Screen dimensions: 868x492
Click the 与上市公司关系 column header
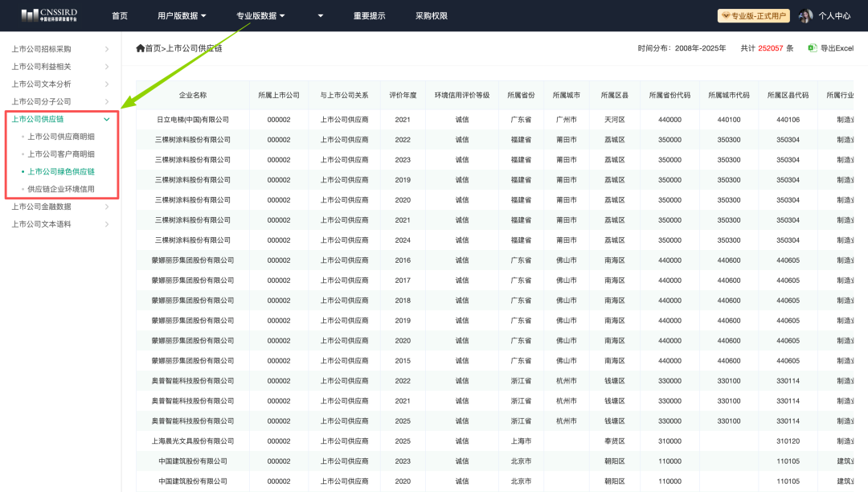pos(344,95)
